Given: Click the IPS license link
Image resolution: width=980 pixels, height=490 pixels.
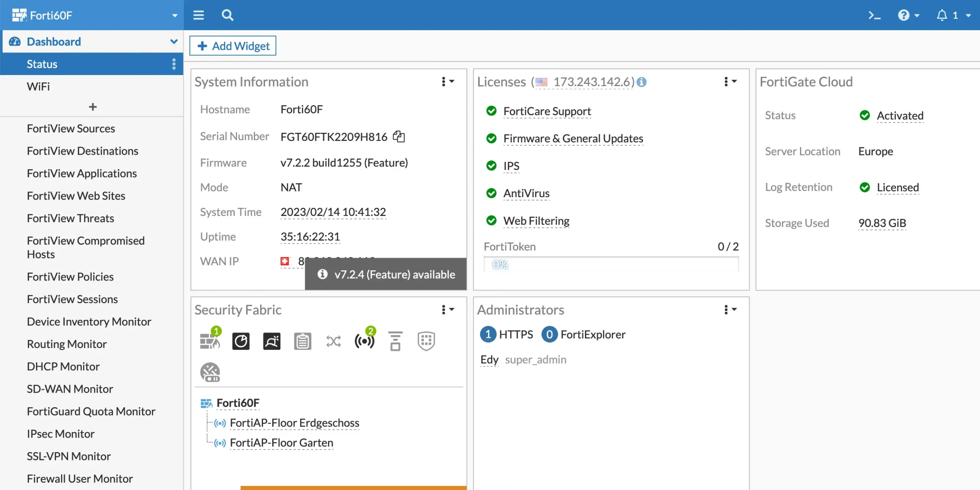Looking at the screenshot, I should click(x=511, y=166).
